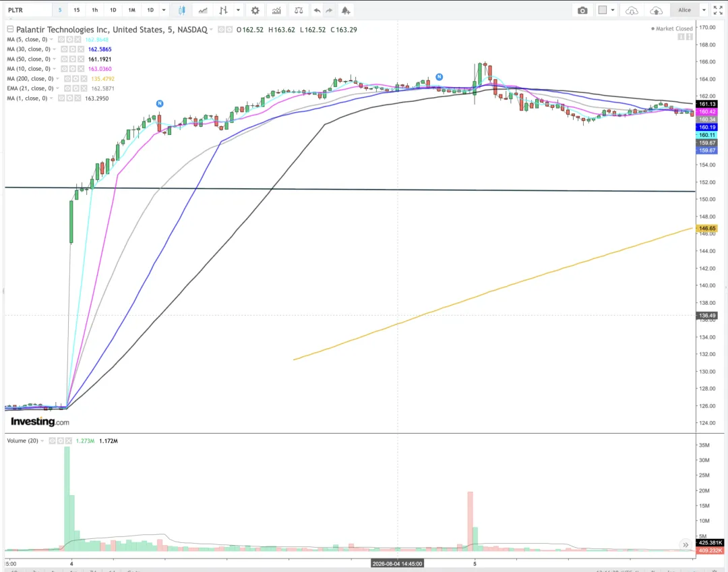The height and width of the screenshot is (572, 728).
Task: Open layout dropdown arrow beside square icon
Action: click(x=613, y=10)
